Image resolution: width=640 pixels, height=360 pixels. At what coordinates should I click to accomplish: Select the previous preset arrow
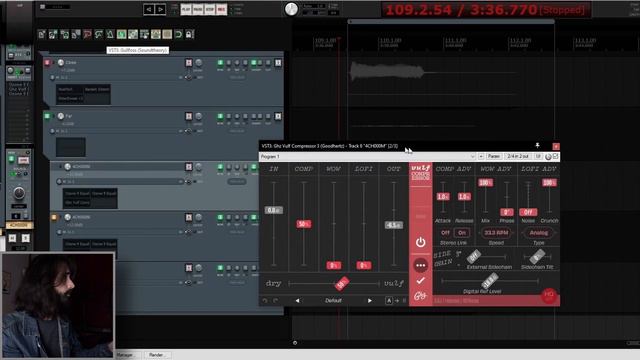tap(297, 301)
